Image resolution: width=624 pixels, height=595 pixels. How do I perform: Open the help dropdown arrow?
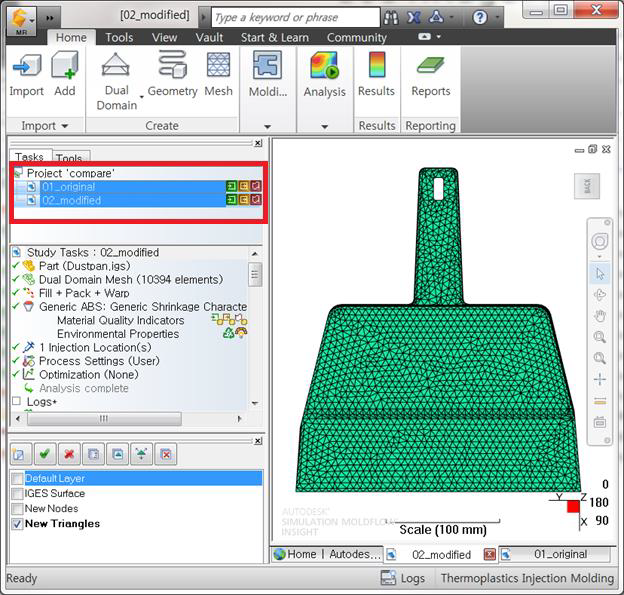click(x=497, y=17)
